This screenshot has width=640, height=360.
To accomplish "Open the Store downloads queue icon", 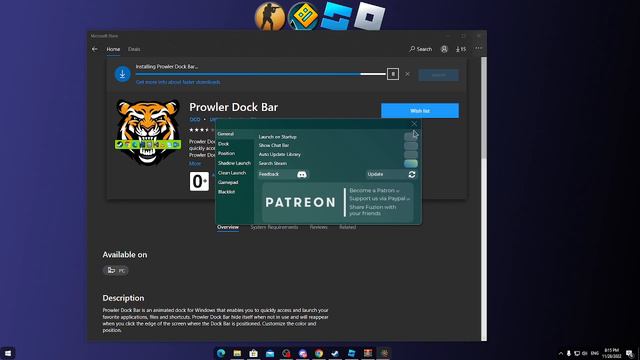I will 461,49.
